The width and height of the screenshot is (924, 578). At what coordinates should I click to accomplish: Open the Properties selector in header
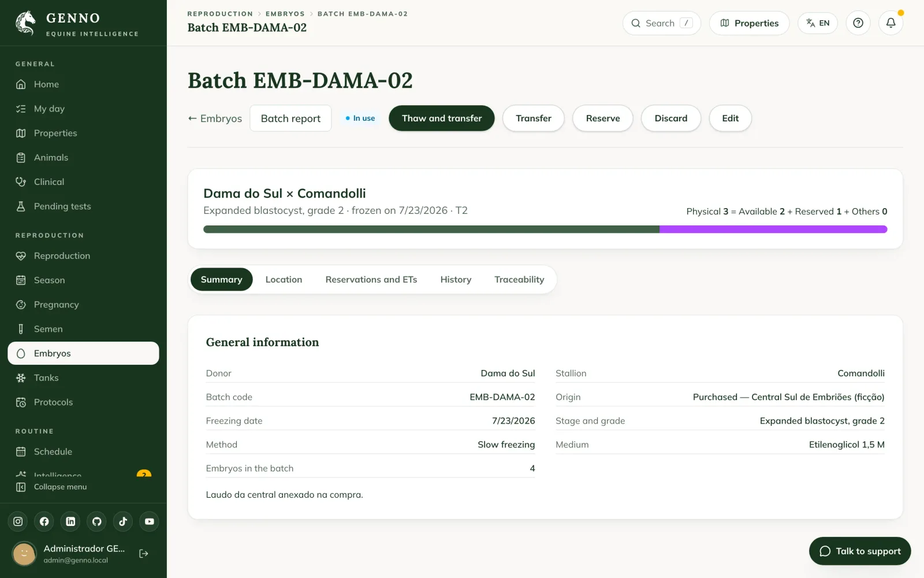[x=749, y=23]
